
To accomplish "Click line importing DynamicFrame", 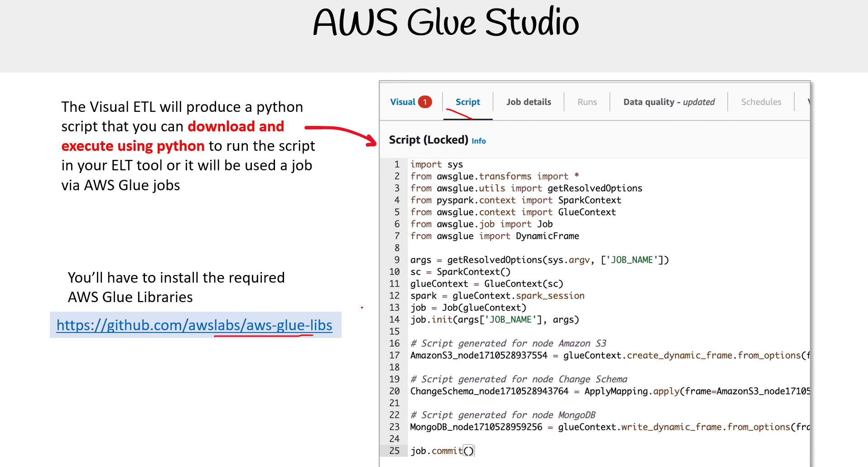I will (x=494, y=236).
